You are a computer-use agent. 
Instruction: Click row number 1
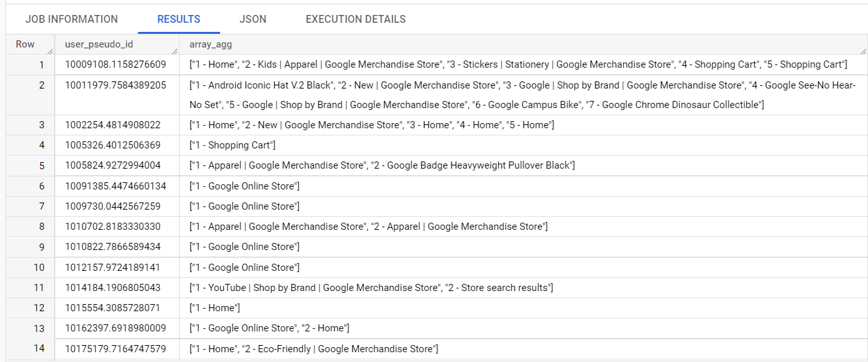pos(42,64)
